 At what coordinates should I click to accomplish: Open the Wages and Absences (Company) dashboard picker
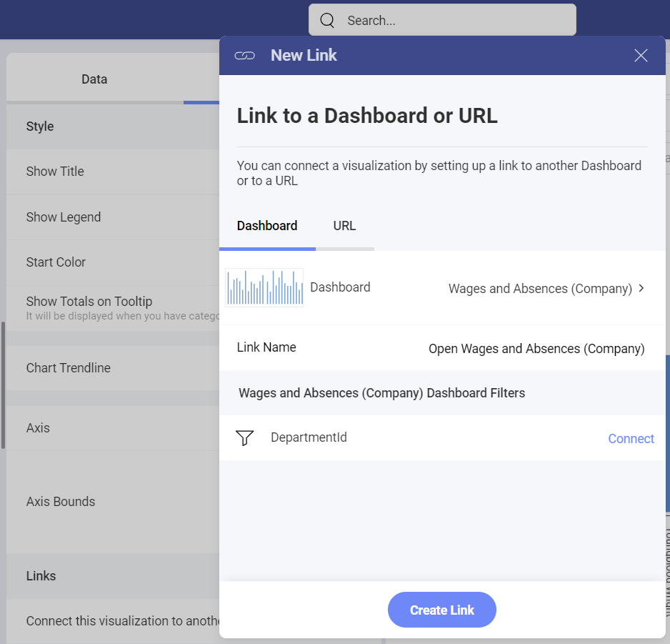pyautogui.click(x=540, y=289)
